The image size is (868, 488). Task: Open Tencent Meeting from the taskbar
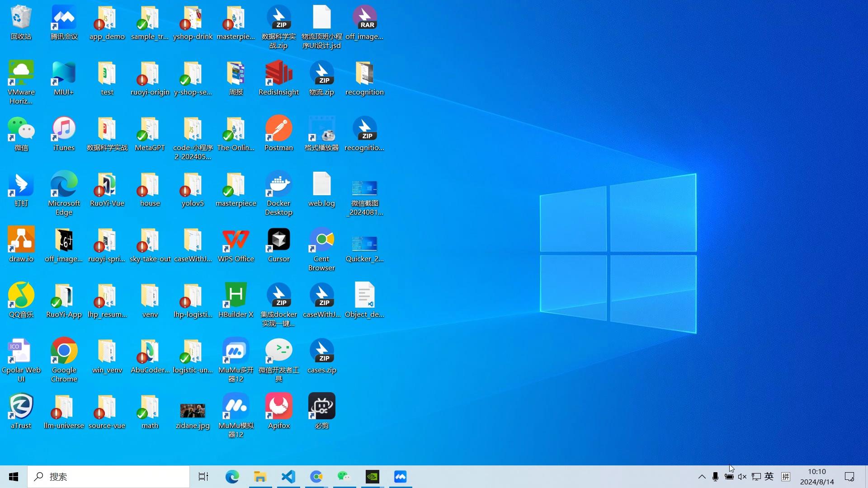[x=400, y=477]
